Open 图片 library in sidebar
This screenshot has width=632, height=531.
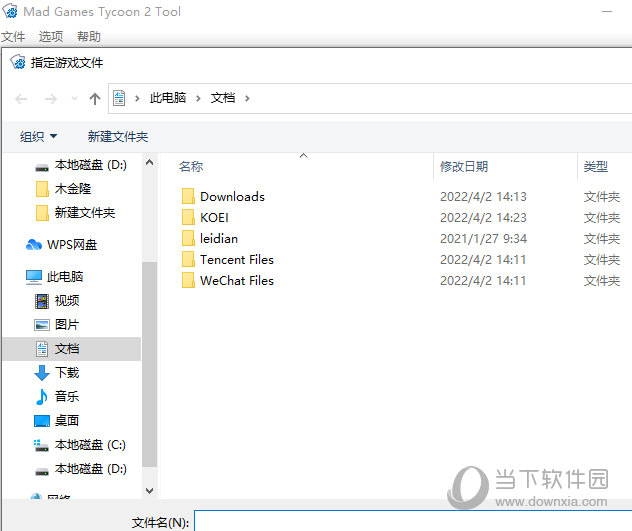pyautogui.click(x=57, y=325)
